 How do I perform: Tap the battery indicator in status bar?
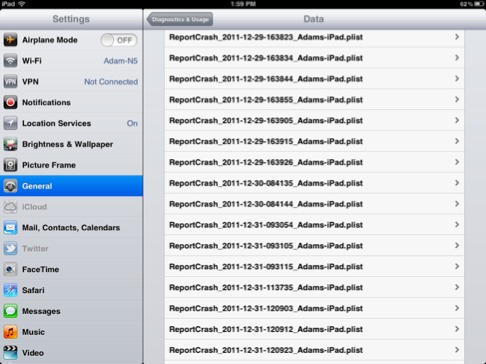(479, 4)
